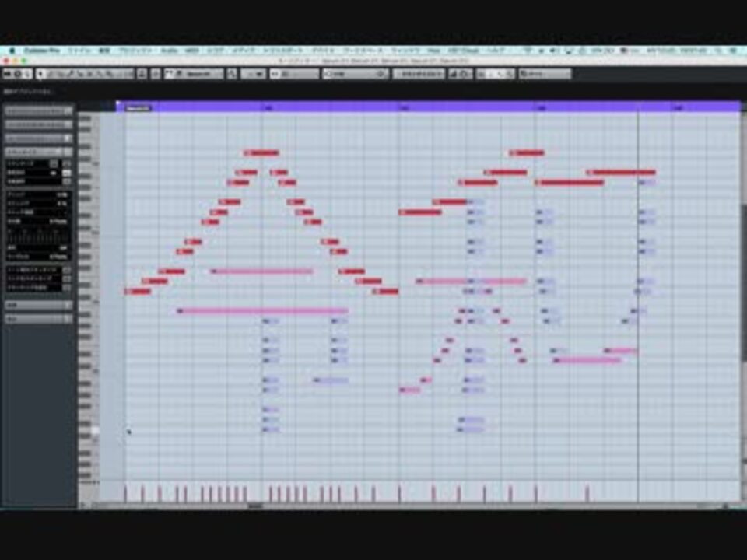
Task: Collapse the open quantize inspector section
Action: point(39,152)
